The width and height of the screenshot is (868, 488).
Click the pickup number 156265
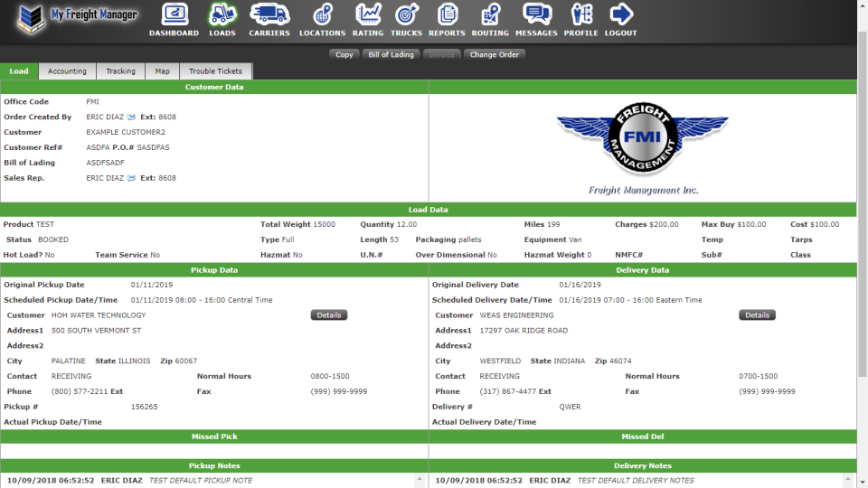pyautogui.click(x=144, y=407)
